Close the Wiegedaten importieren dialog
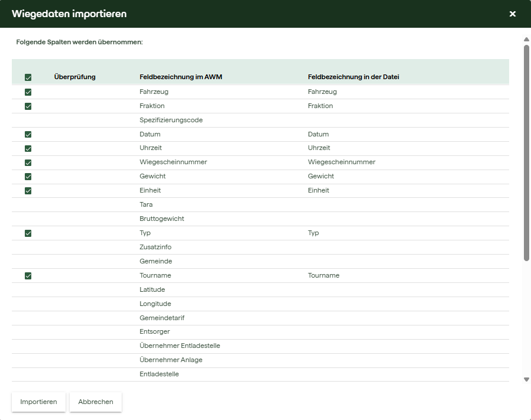 click(512, 14)
